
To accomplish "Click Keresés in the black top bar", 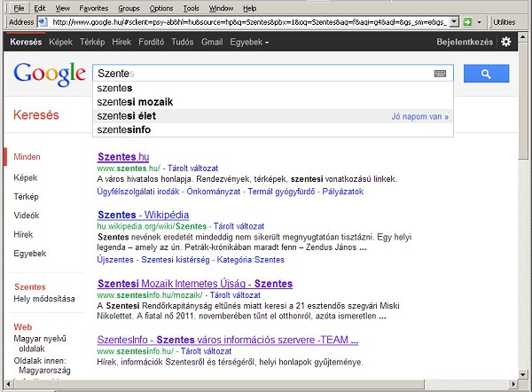I will [x=26, y=42].
